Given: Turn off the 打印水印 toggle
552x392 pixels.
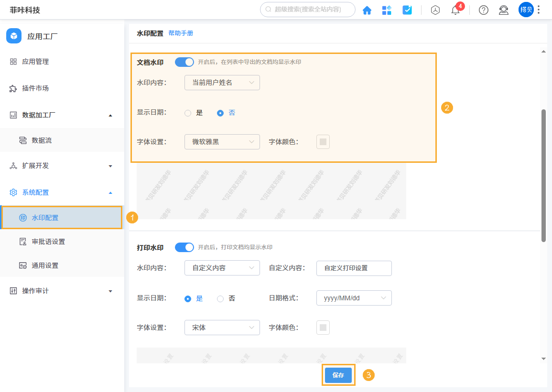Looking at the screenshot, I should 184,247.
